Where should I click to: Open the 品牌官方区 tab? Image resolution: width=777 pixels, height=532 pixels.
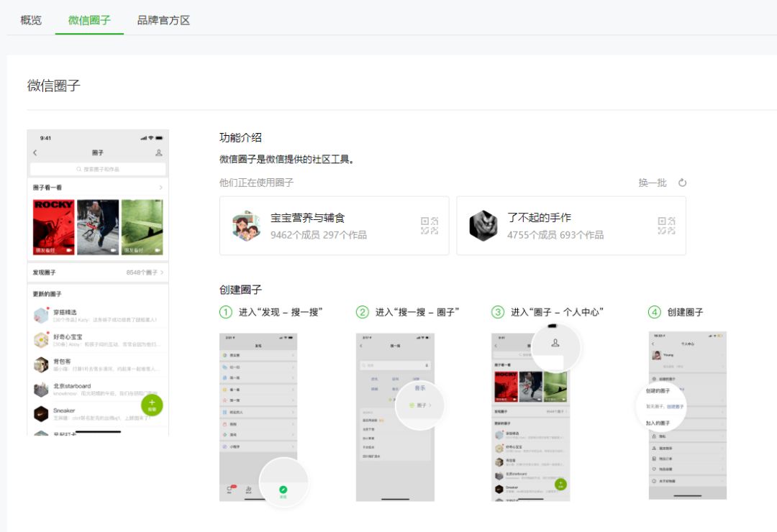163,20
